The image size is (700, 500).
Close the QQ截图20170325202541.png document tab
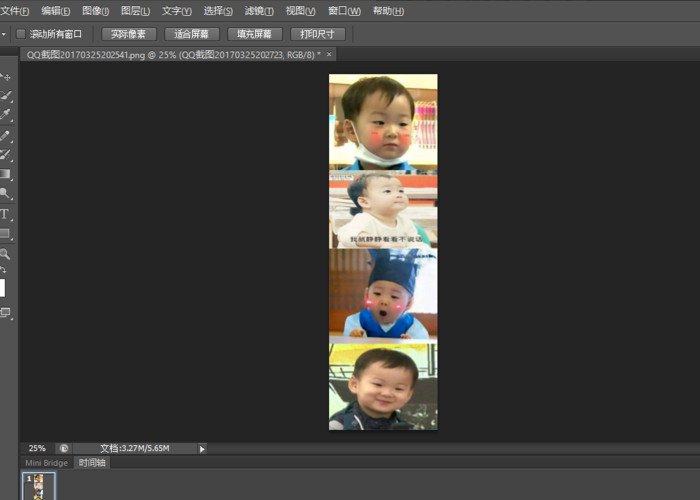(x=329, y=54)
